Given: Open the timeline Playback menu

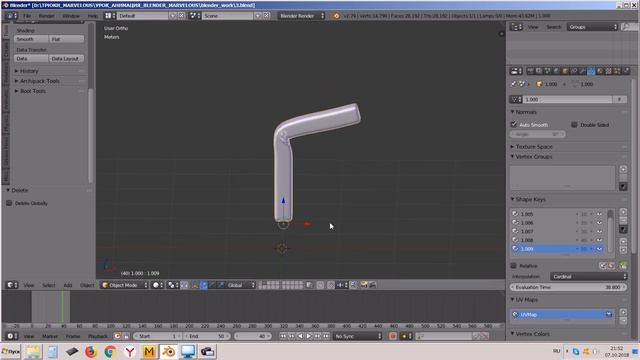Looking at the screenshot, I should coord(98,336).
